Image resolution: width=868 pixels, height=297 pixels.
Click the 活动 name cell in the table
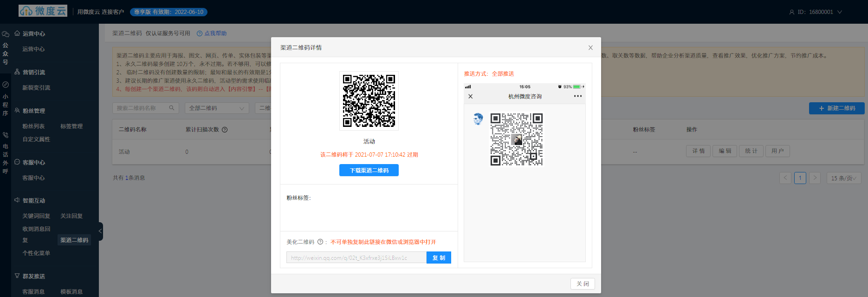tap(124, 152)
